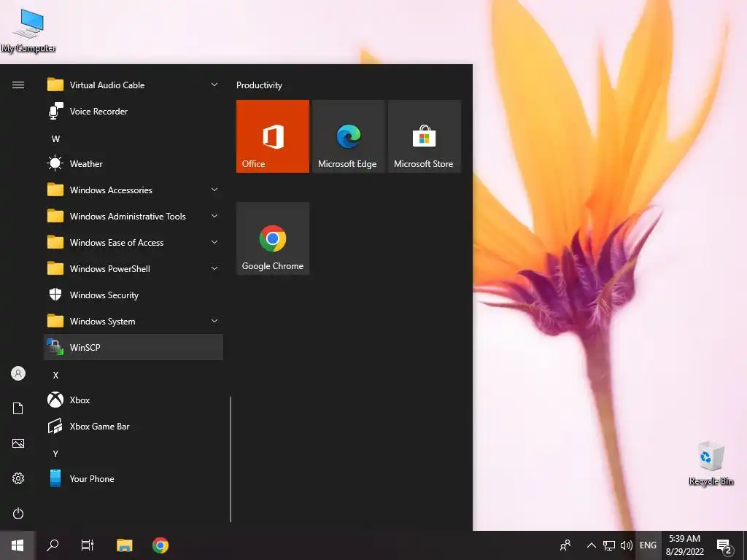Expand Virtual Audio Cable folder chevron
747x560 pixels.
coord(214,85)
